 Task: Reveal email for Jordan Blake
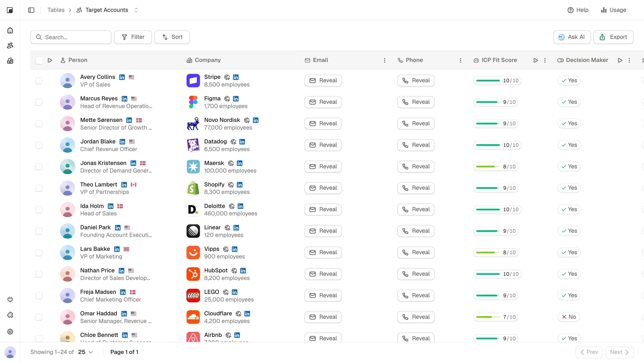click(x=323, y=145)
